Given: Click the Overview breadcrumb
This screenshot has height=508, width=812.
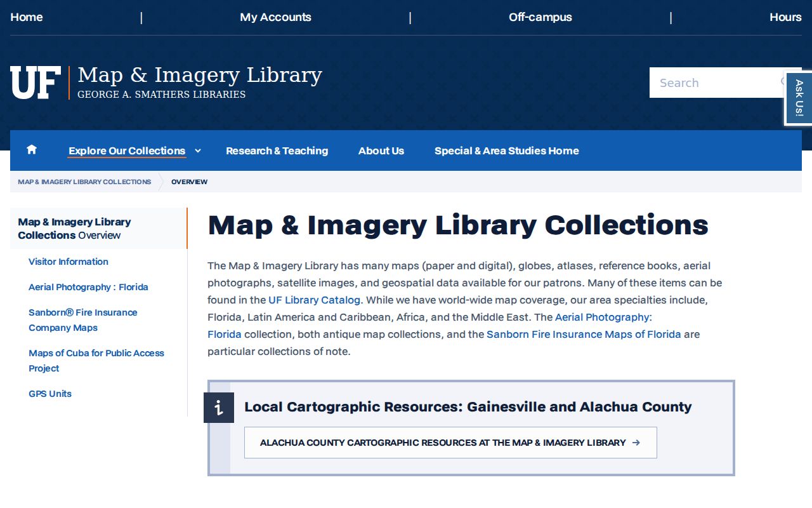Looking at the screenshot, I should coord(189,182).
